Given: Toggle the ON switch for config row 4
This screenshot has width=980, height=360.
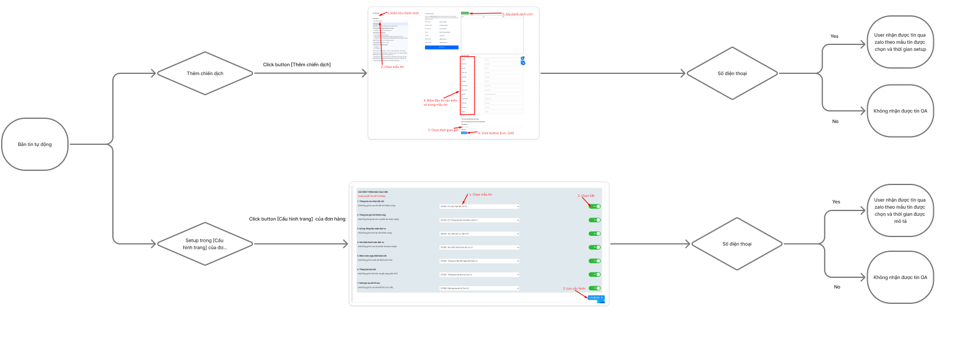Looking at the screenshot, I should coord(595,247).
